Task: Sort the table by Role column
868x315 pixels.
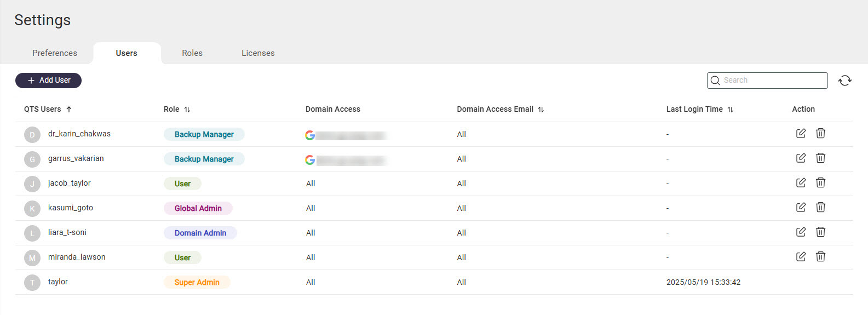Action: (187, 110)
